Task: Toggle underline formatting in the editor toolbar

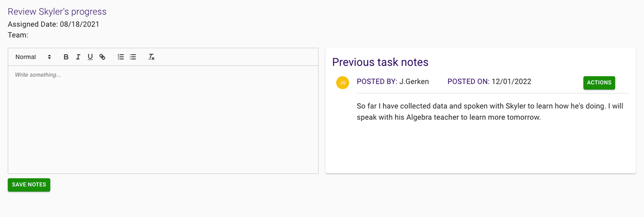Action: 90,57
